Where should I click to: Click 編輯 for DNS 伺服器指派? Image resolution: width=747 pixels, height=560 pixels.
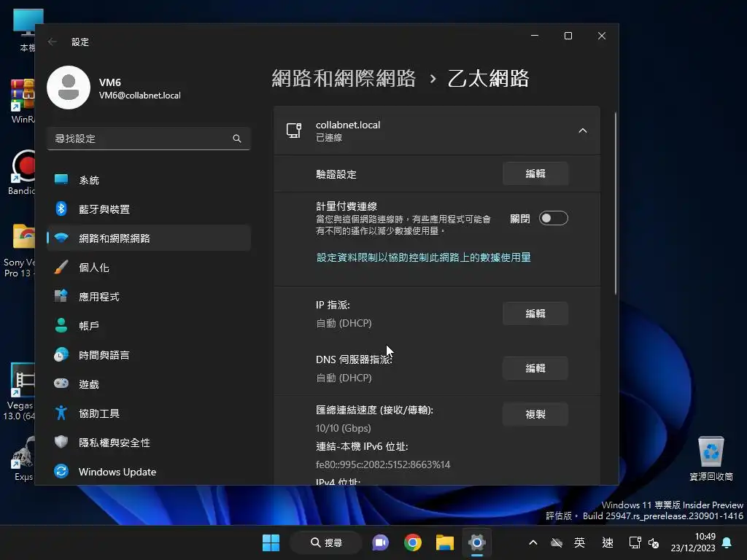tap(535, 368)
